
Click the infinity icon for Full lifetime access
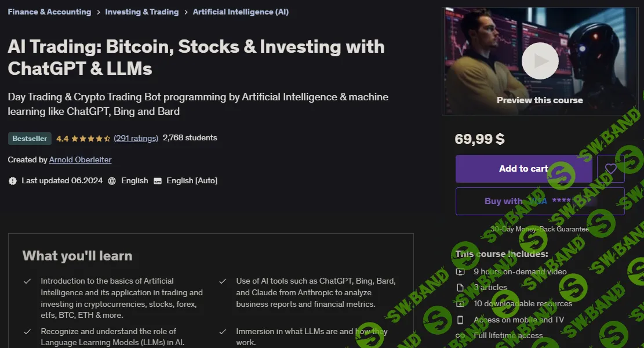pos(460,335)
